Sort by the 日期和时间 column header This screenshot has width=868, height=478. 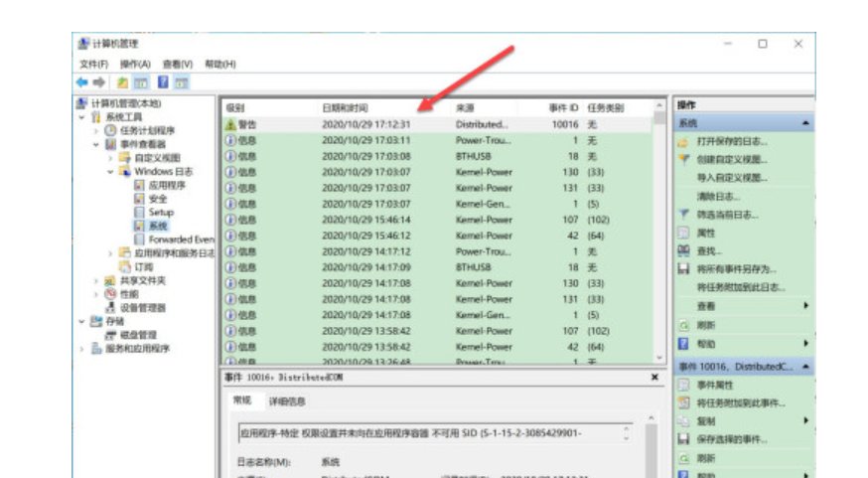pyautogui.click(x=345, y=108)
